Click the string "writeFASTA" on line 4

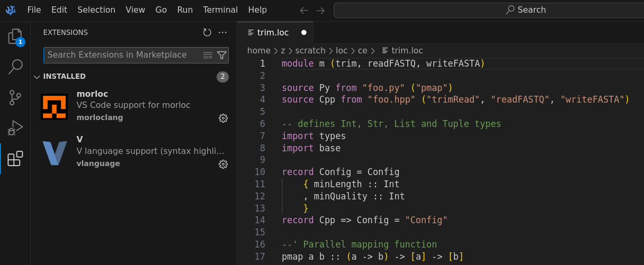click(x=592, y=99)
